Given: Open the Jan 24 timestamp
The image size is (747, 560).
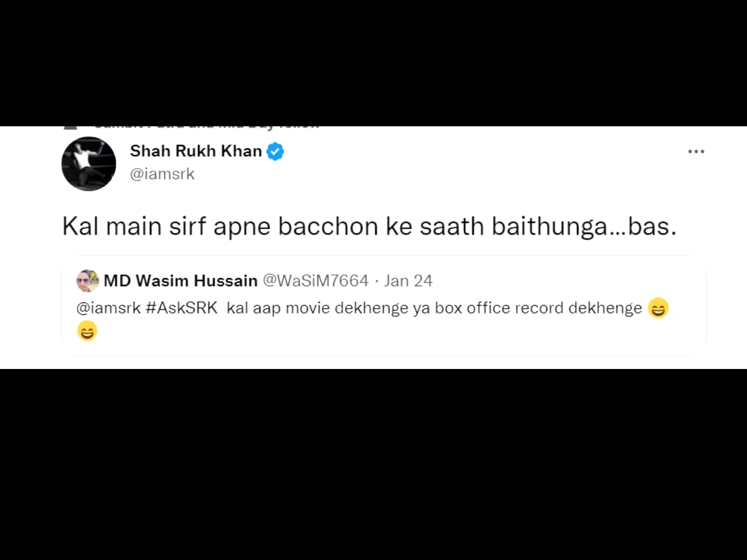Looking at the screenshot, I should [408, 281].
